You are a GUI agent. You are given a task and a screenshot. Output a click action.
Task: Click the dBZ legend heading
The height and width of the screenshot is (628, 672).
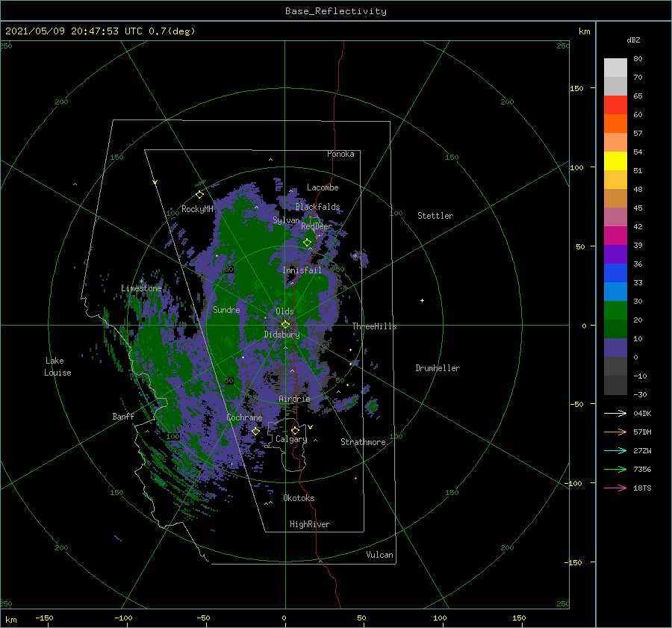(633, 40)
